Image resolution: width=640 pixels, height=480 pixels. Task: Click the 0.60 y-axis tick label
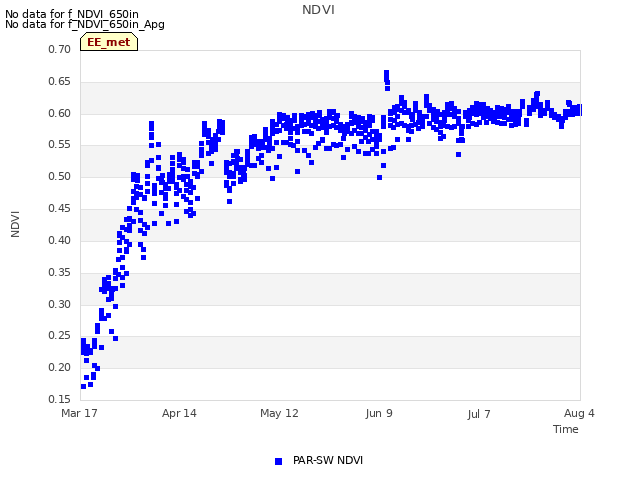[60, 113]
